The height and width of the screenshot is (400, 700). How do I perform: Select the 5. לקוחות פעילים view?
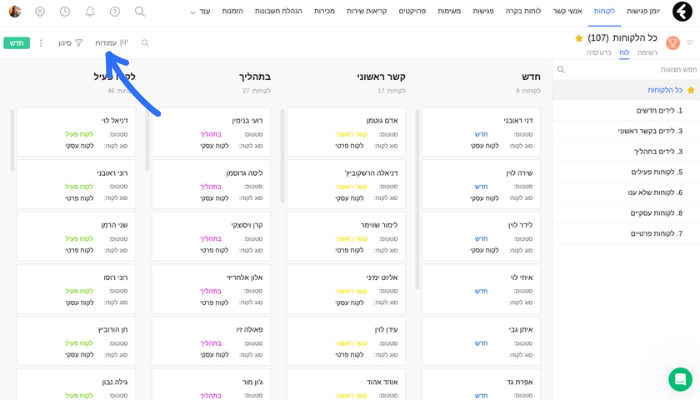point(626,172)
